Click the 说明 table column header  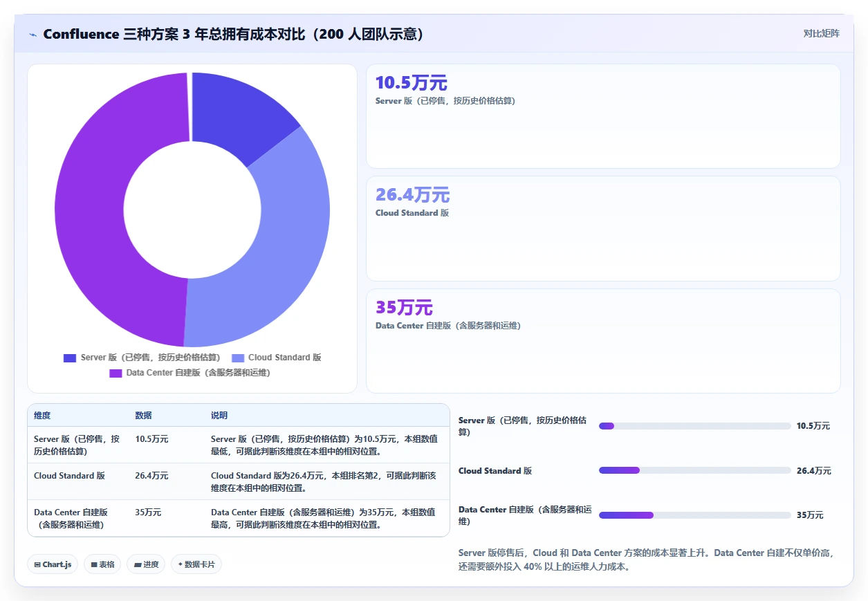219,416
